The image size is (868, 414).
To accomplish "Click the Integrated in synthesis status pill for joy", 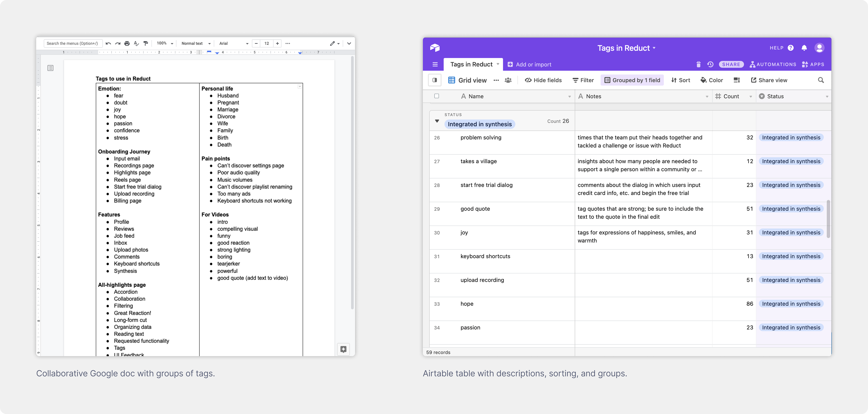I will click(x=791, y=233).
